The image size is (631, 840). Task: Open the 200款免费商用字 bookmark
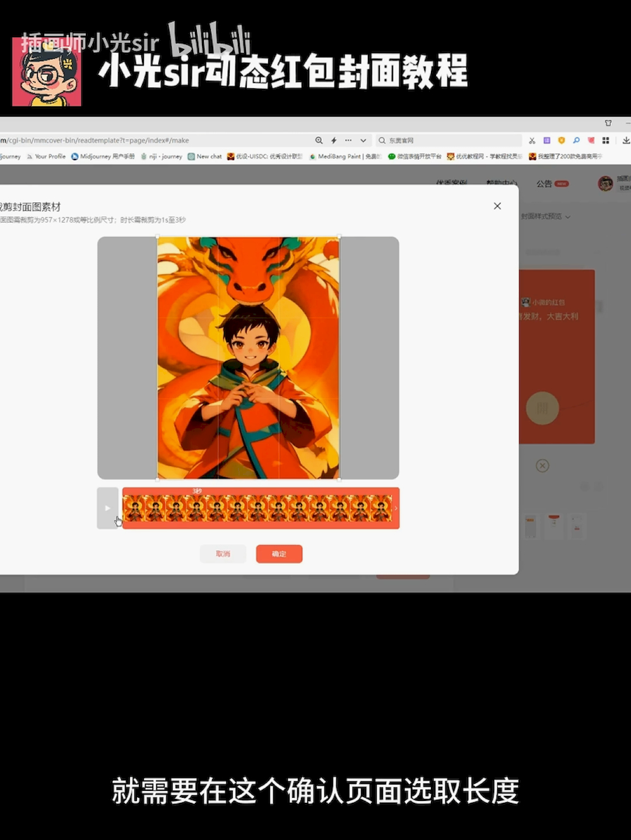tap(566, 156)
